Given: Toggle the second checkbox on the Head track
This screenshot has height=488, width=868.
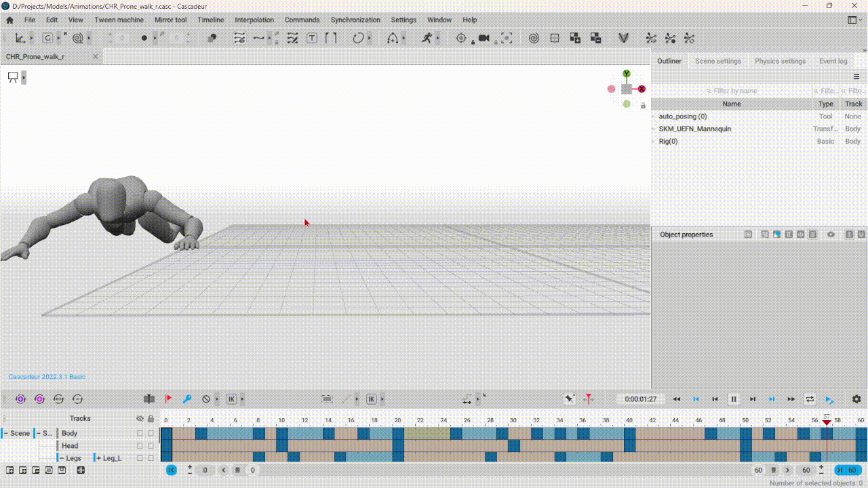Looking at the screenshot, I should pyautogui.click(x=151, y=446).
